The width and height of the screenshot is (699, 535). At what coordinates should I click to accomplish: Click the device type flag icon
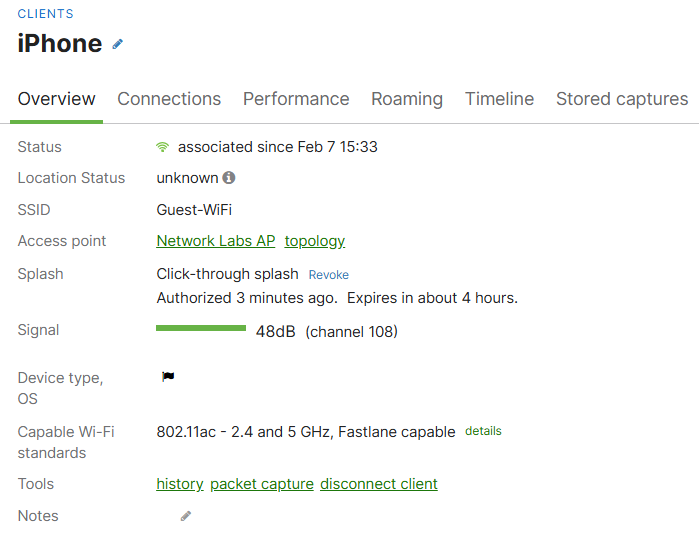click(x=168, y=377)
